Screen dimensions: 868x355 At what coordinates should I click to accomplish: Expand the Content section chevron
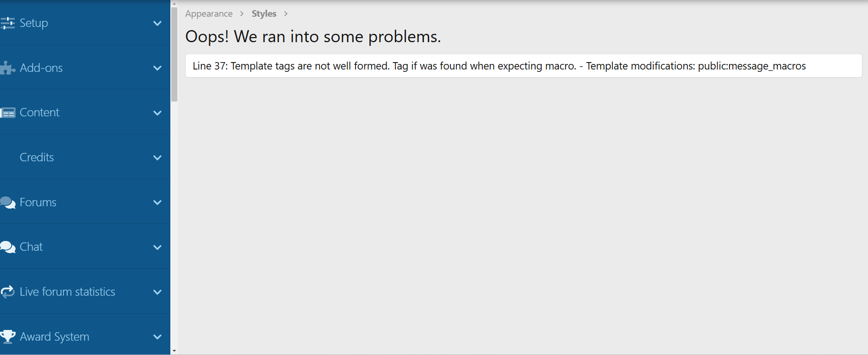coord(157,113)
